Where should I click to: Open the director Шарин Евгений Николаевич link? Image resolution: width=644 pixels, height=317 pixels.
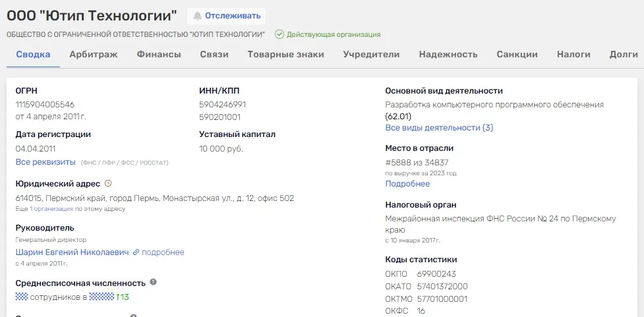[73, 252]
